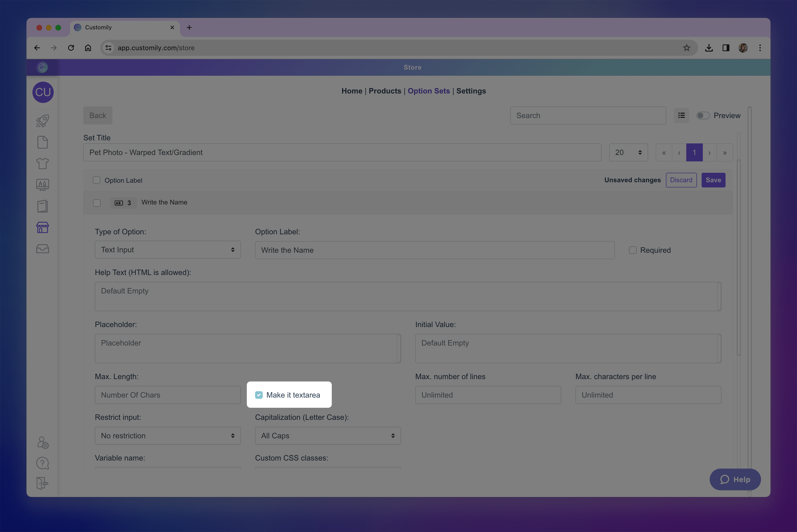Click the list view icon next to Search
The height and width of the screenshot is (532, 797).
681,116
